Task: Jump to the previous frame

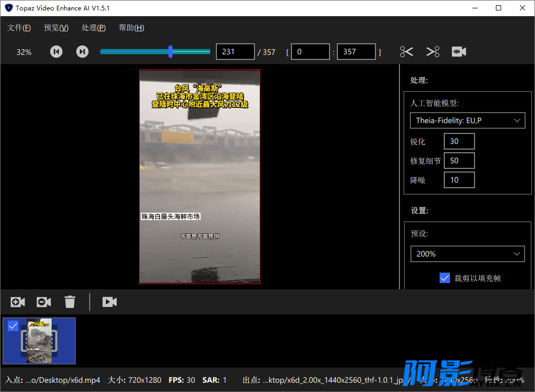Action: (56, 52)
